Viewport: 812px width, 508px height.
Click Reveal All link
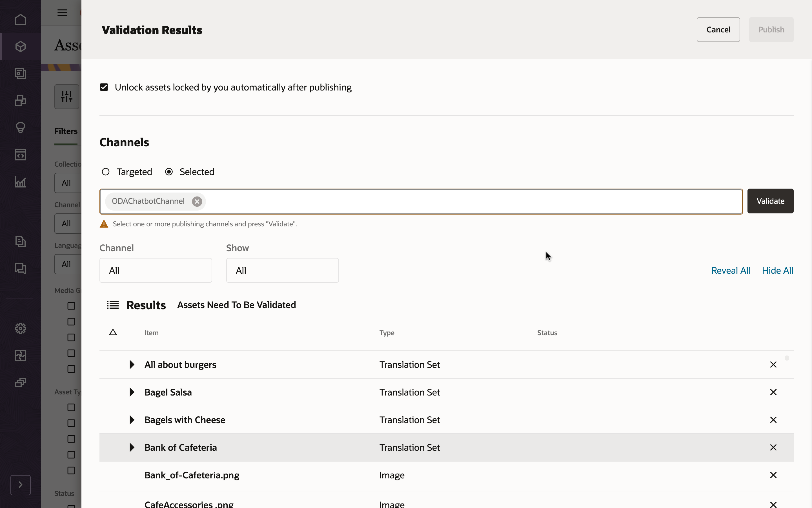point(731,270)
